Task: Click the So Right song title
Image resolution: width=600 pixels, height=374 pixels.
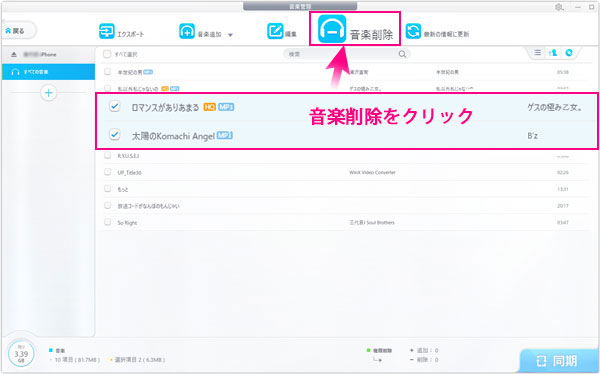Action: [127, 223]
